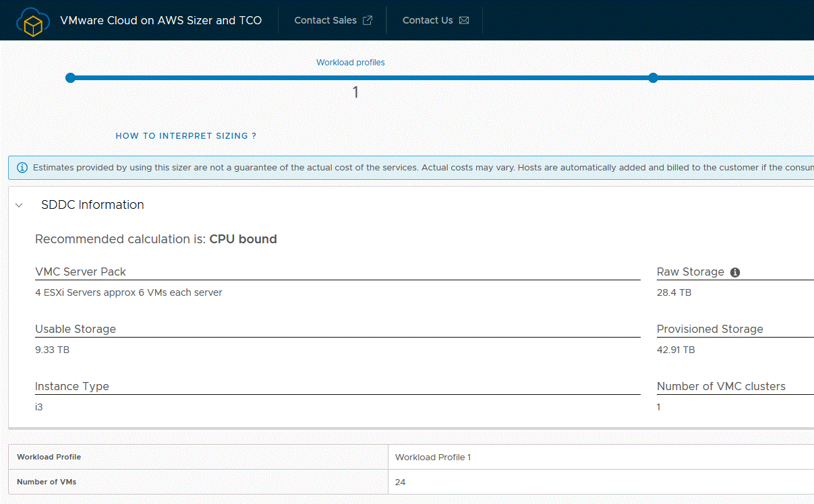Click the Contact Sales external link icon

pos(368,20)
